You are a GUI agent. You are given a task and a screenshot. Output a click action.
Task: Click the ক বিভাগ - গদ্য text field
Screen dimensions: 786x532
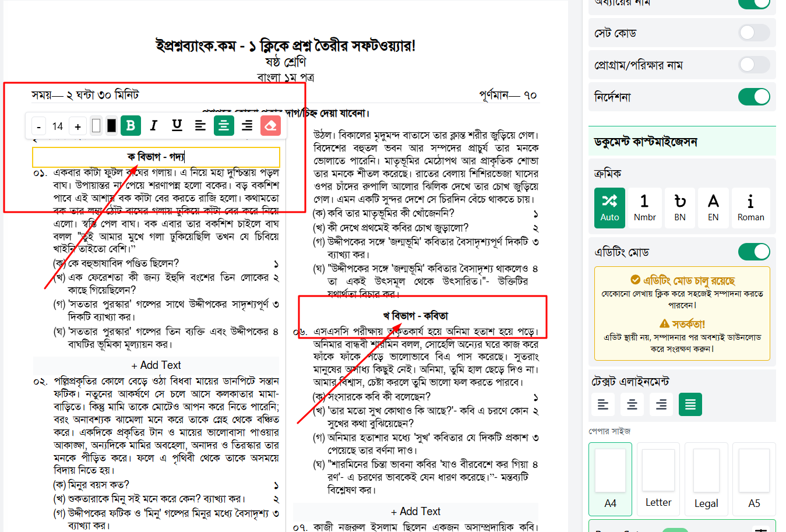pos(156,157)
